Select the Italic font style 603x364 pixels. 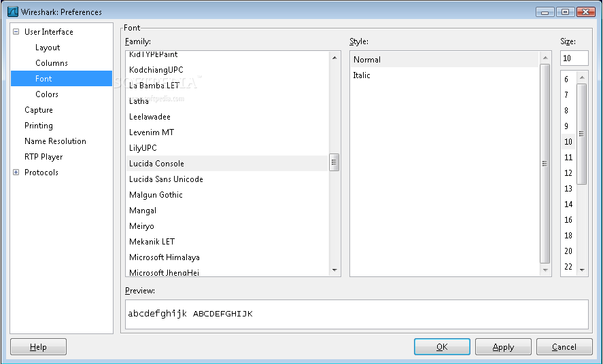coord(445,75)
